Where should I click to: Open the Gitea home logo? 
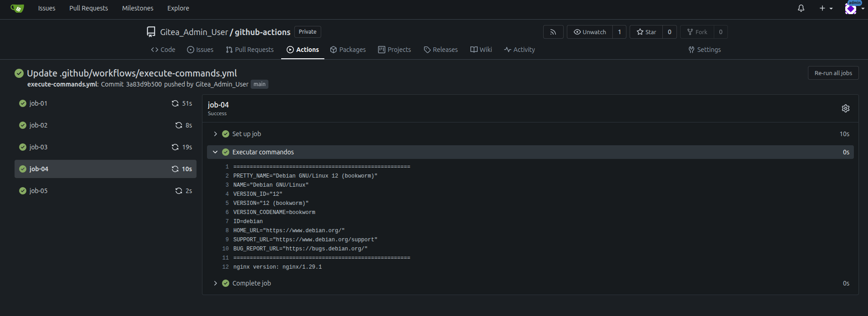(x=17, y=8)
